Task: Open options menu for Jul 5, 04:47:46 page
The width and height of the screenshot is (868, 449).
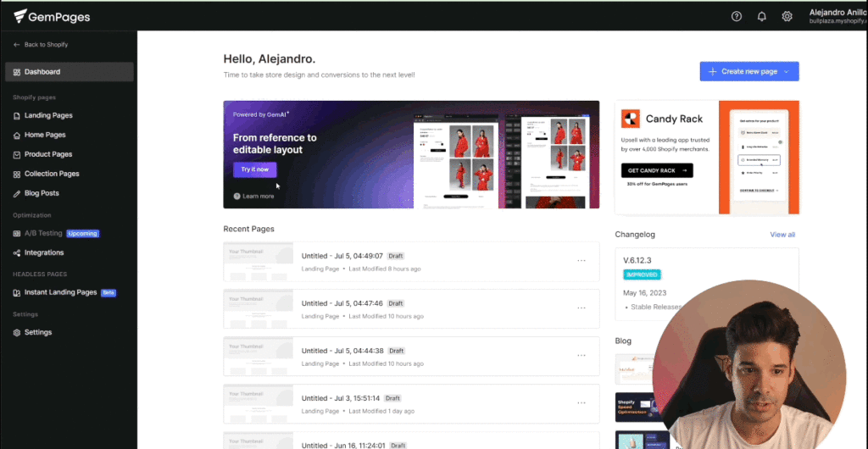Action: [x=581, y=308]
